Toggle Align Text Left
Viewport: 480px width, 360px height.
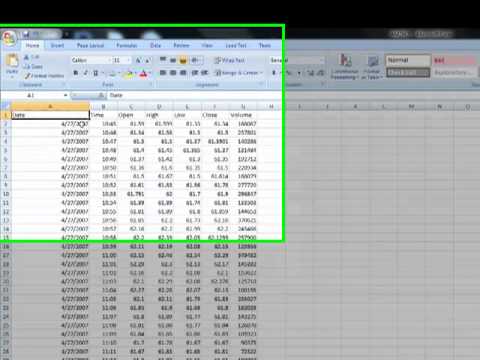click(x=163, y=73)
